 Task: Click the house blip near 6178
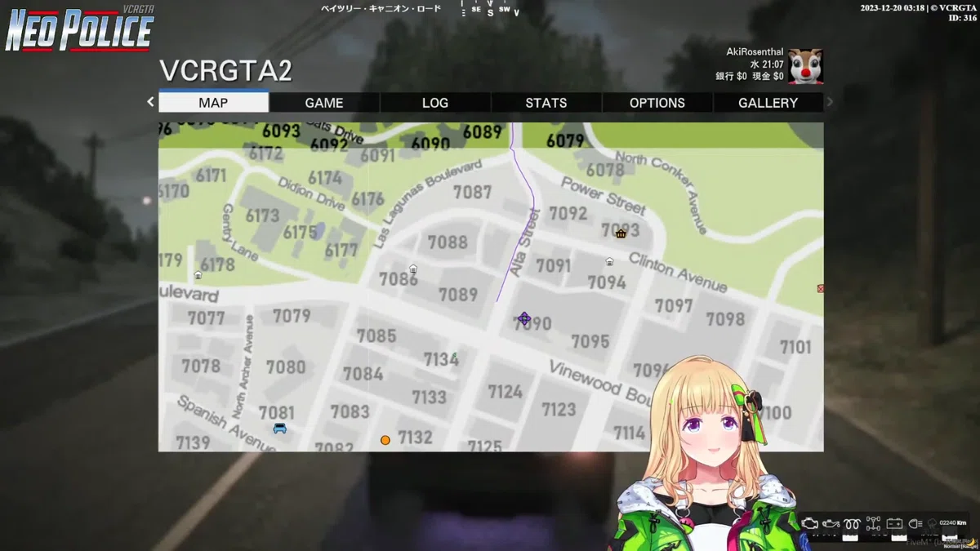point(198,275)
